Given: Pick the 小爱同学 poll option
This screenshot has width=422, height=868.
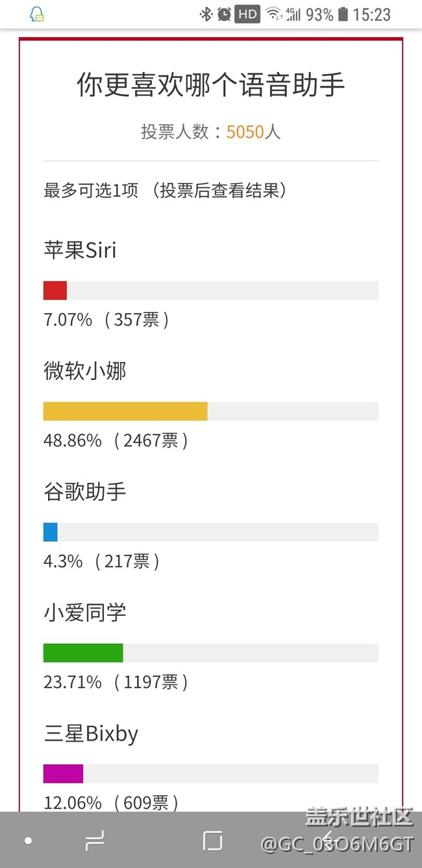Looking at the screenshot, I should coord(85,613).
